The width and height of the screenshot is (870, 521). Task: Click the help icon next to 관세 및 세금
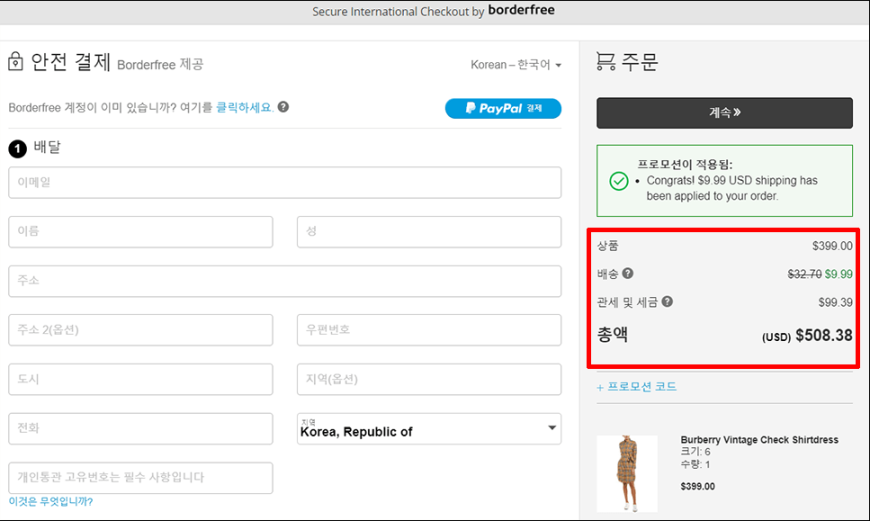[667, 301]
